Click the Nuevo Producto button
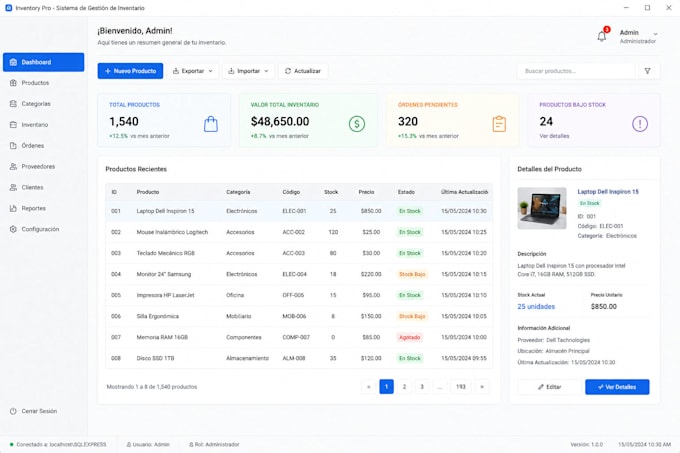 [x=130, y=71]
